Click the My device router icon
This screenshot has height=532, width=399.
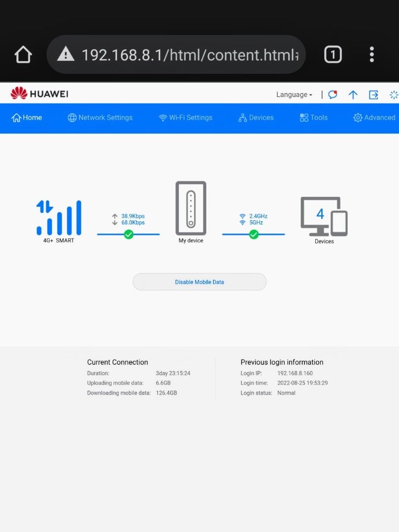click(x=191, y=208)
